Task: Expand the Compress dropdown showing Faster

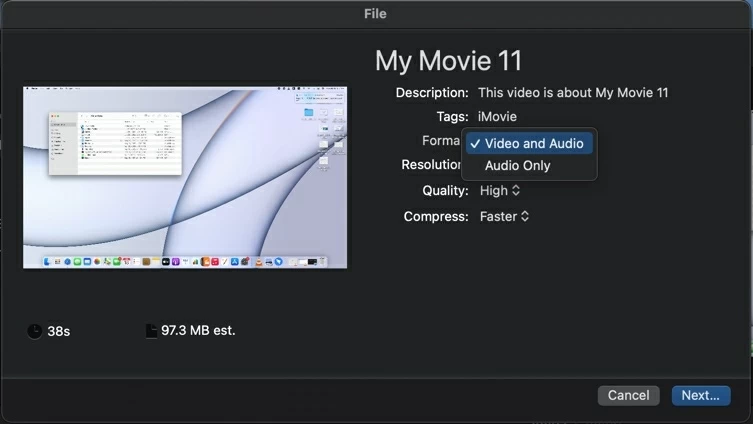Action: point(504,217)
